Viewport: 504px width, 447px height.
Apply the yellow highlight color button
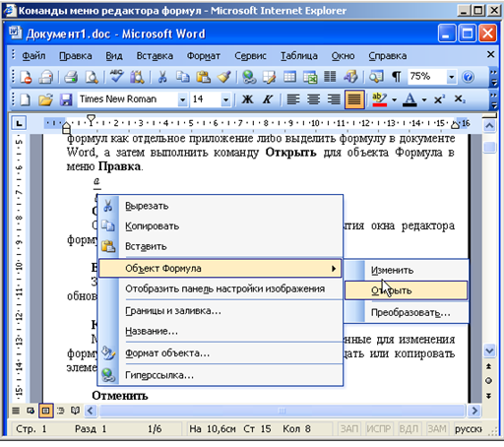[x=380, y=99]
